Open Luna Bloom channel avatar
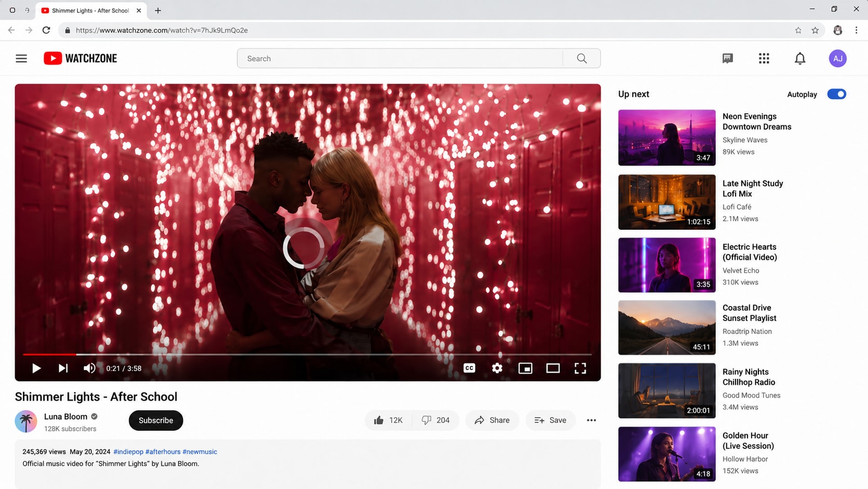Viewport: 868px width, 489px height. [x=26, y=421]
